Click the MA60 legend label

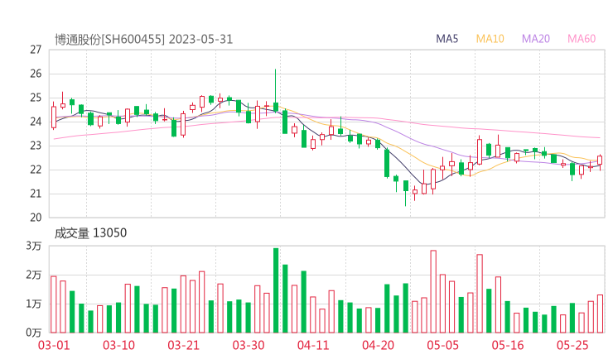click(582, 39)
